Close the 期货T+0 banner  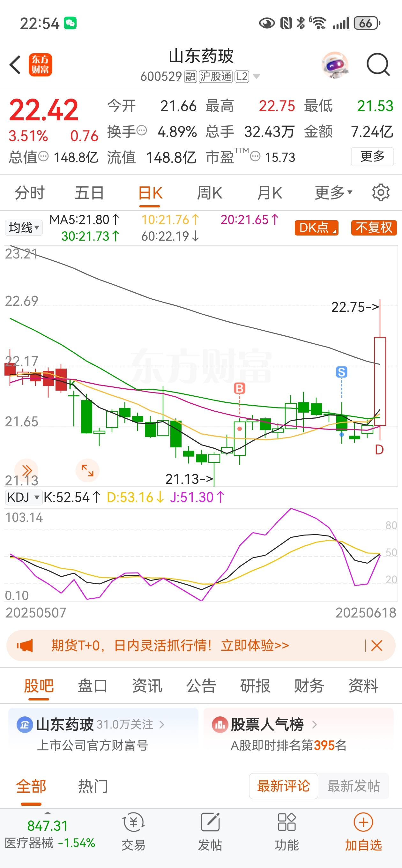376,646
